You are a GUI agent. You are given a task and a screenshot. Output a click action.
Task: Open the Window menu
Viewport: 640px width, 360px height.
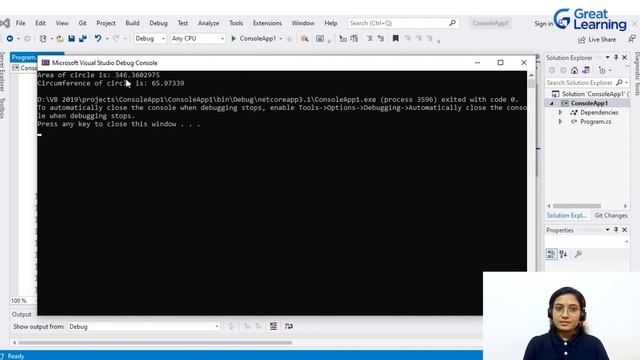click(x=303, y=23)
